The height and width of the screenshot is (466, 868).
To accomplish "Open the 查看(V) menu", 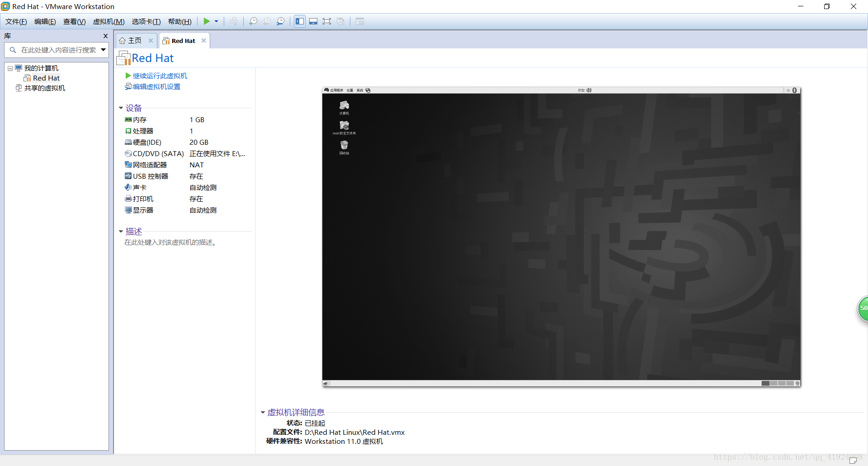I will (75, 22).
